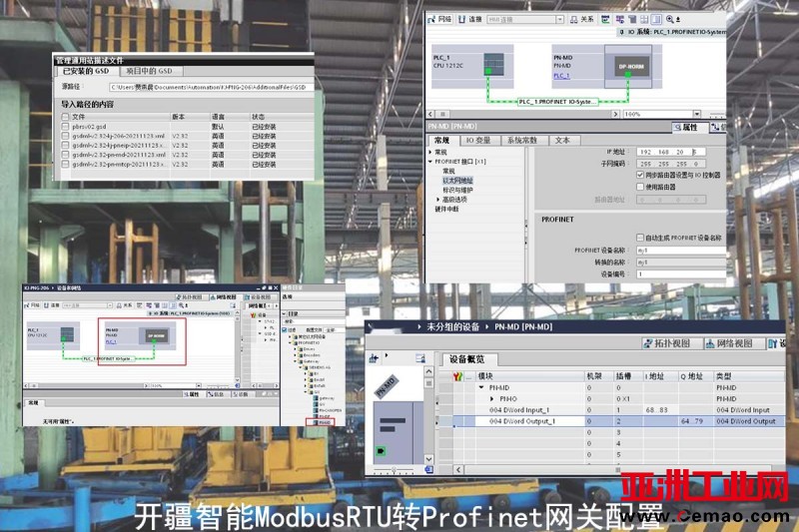Expand the 高级选项 node
799x532 pixels.
[x=438, y=199]
